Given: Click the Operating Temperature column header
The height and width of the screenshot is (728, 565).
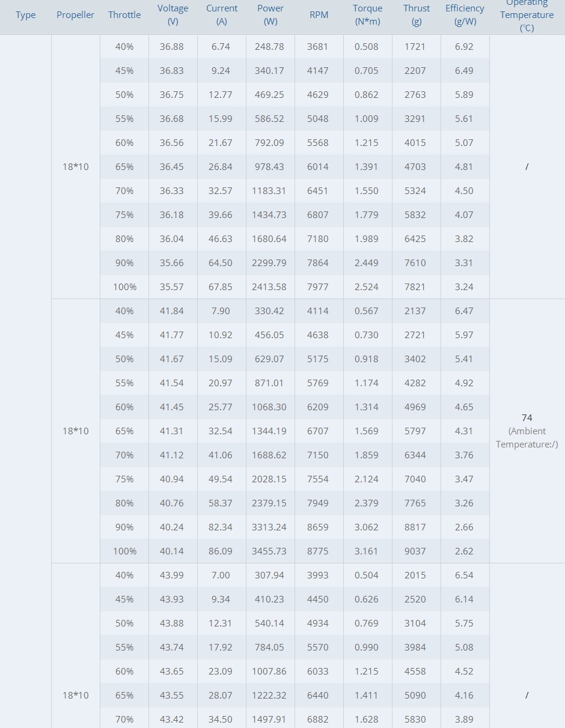Looking at the screenshot, I should pos(527,15).
